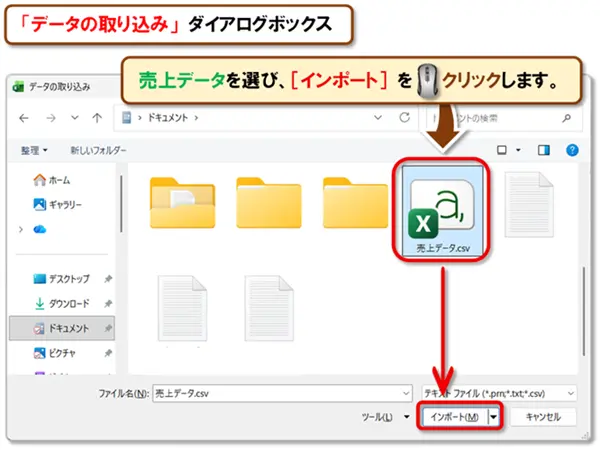Select the folder containing a document
Screen dimensions: 600x450
(x=183, y=203)
